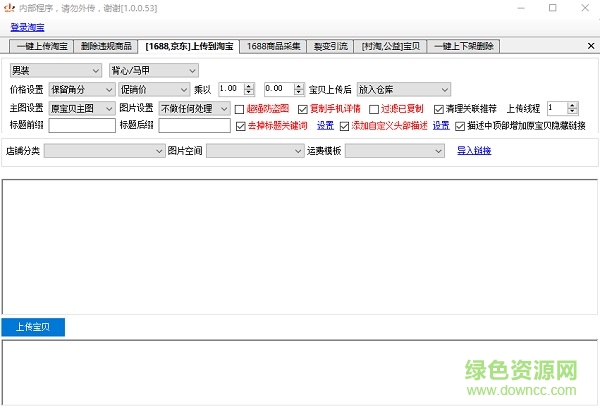Open 设置 link after 添加自定义头部描述
Viewport: 600px width, 409px height.
point(441,125)
